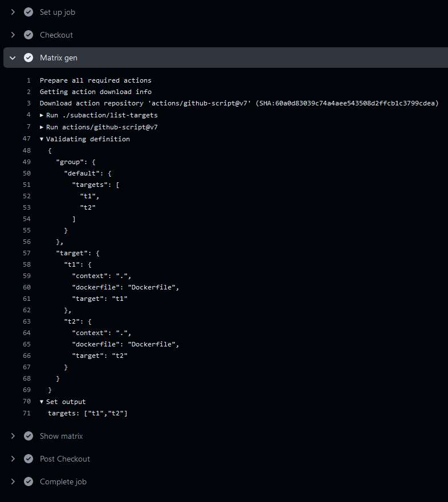
Task: Expand the Run ./subaction/list-targets log group
Action: (42, 115)
